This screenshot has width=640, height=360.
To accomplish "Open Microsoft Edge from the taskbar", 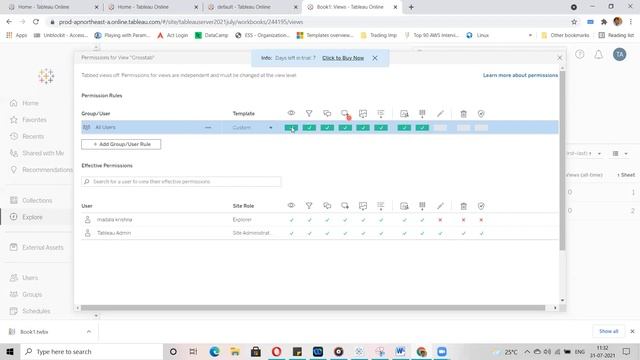I will 214,351.
